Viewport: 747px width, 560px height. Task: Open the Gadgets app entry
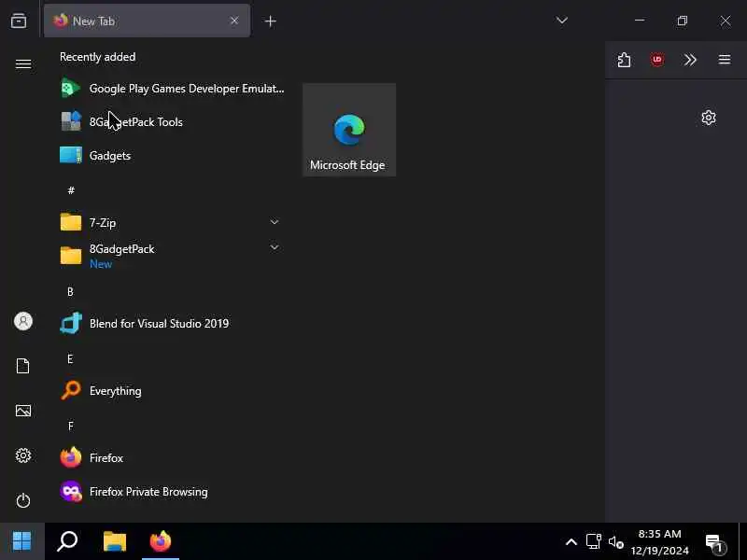172,156
